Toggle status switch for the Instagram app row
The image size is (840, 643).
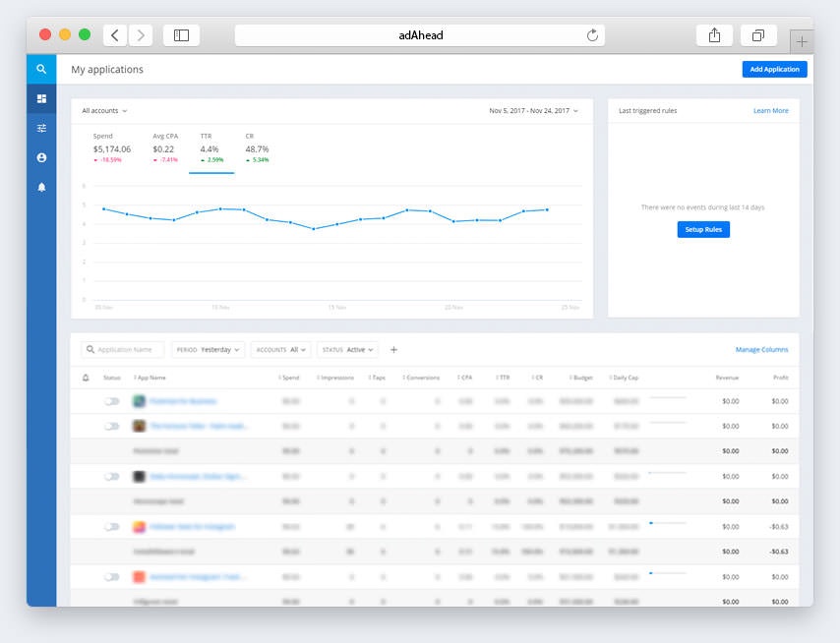point(111,526)
